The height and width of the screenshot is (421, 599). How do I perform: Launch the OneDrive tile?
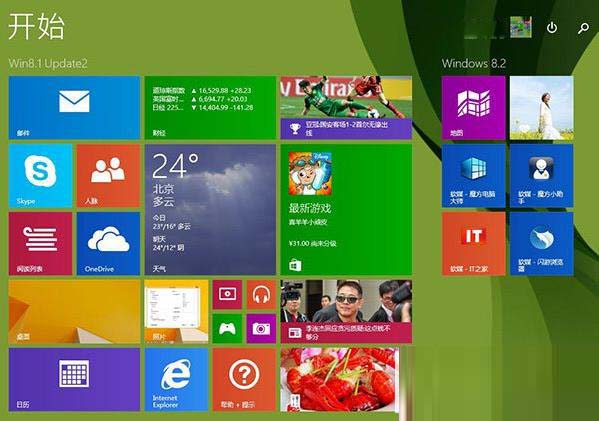pyautogui.click(x=108, y=244)
